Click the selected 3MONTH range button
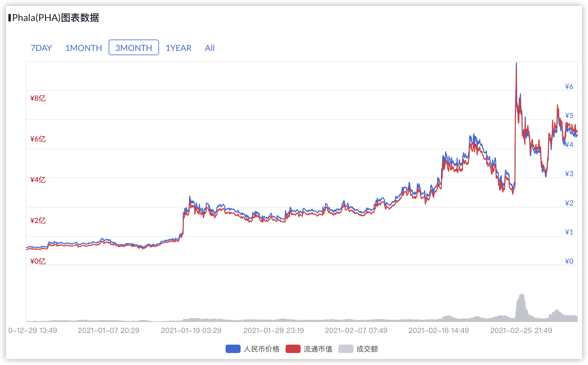588x365 pixels. (x=134, y=48)
